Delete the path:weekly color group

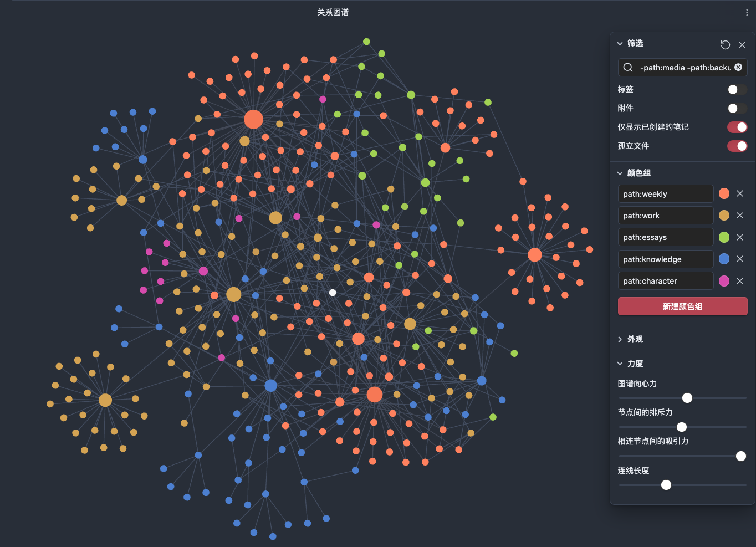coord(740,193)
